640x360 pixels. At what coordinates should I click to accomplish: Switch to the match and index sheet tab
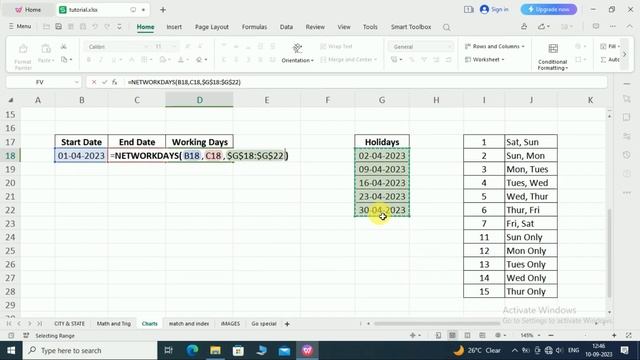click(x=189, y=324)
